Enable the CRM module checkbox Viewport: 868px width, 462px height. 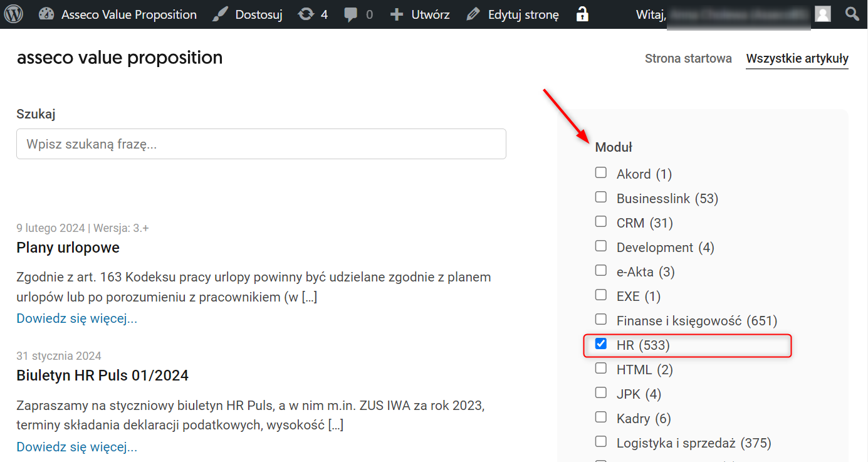pyautogui.click(x=601, y=221)
